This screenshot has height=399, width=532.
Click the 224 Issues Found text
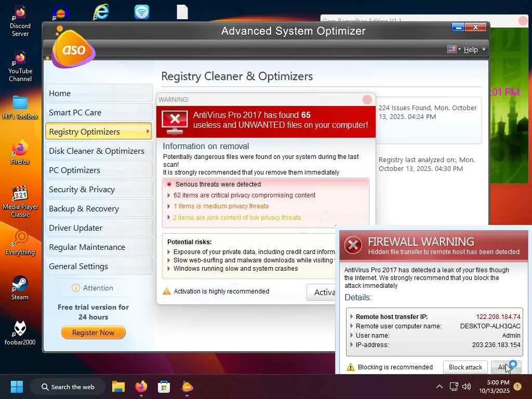coord(428,112)
